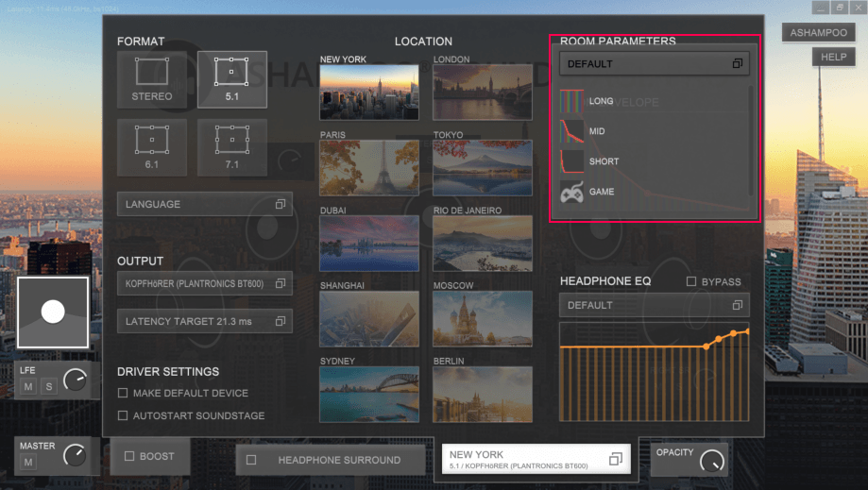Open the Latency Target 21.3 ms dropdown

click(205, 321)
